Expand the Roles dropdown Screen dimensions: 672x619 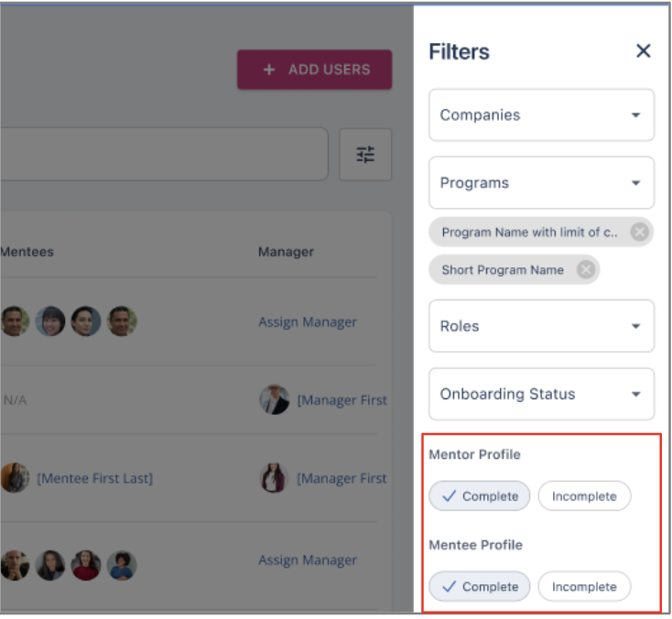point(541,326)
